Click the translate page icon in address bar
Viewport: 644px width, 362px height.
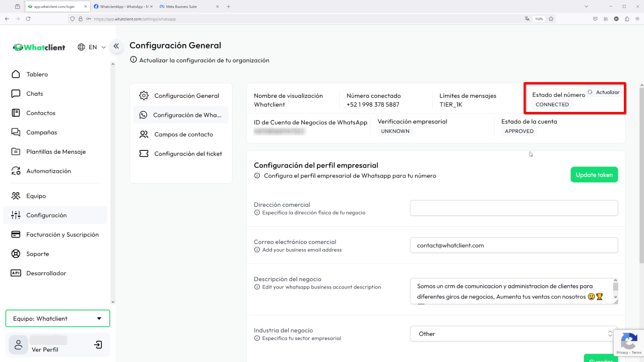[x=527, y=19]
